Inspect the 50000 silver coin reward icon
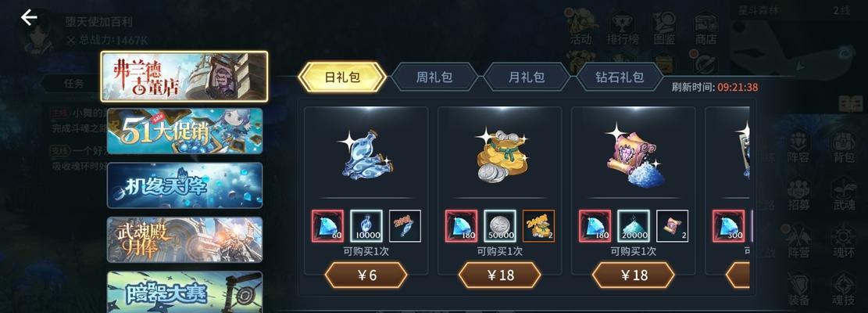 tap(500, 225)
